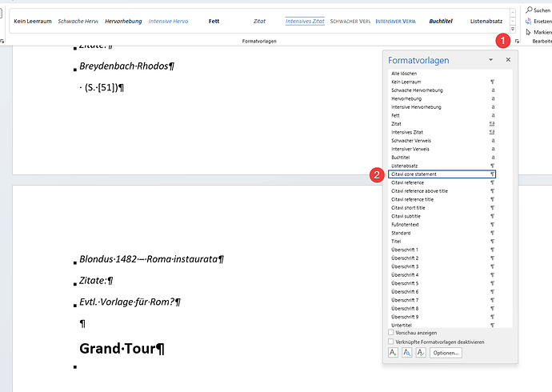The width and height of the screenshot is (552, 392).
Task: Click the Optionen... button
Action: click(446, 353)
